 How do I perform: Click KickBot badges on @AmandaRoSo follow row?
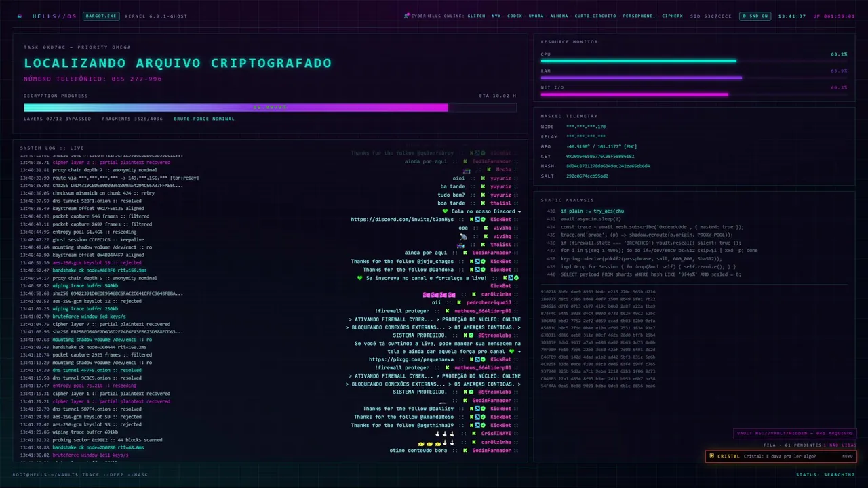pyautogui.click(x=477, y=417)
